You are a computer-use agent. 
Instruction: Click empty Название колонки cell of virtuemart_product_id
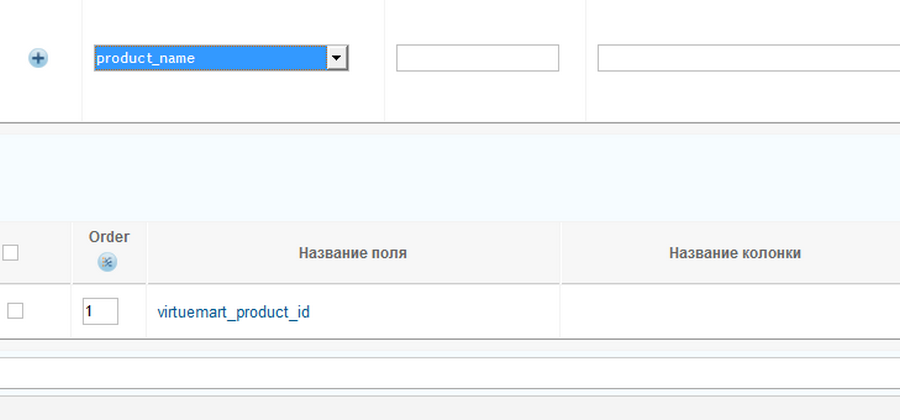pos(730,312)
